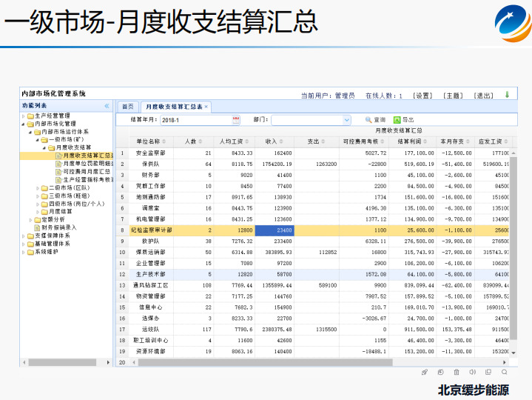Click the 查询 button text
Screen dimensions: 532x400
(380, 120)
